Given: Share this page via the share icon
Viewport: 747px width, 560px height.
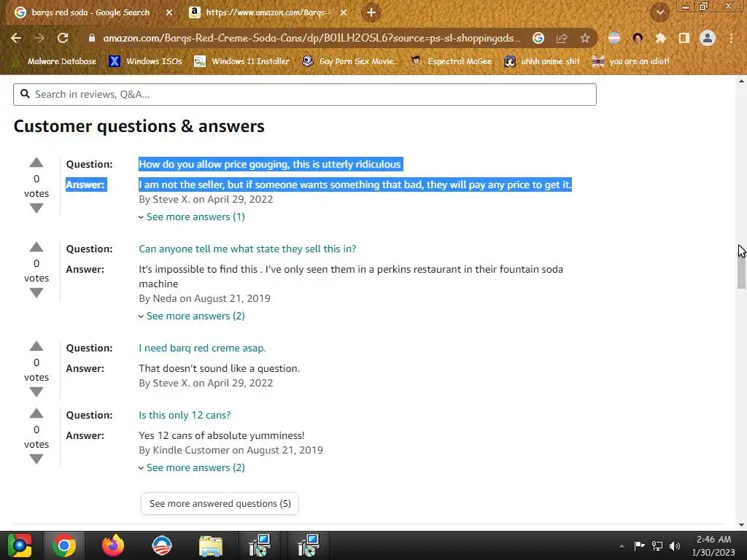Looking at the screenshot, I should pyautogui.click(x=562, y=38).
